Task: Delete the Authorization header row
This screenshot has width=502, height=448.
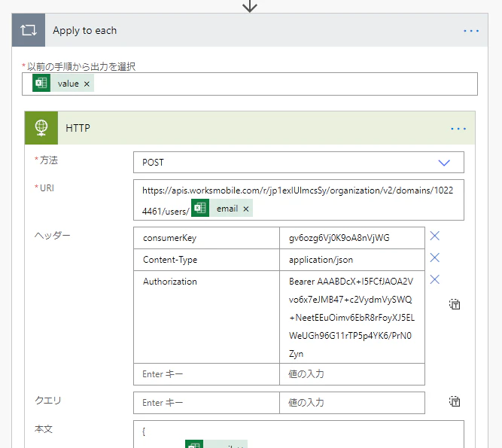Action: coord(434,279)
